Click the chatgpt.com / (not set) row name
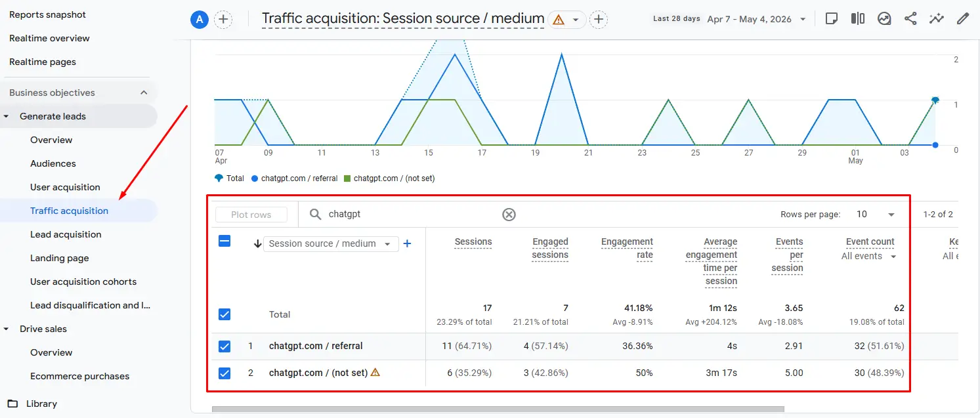 point(318,373)
